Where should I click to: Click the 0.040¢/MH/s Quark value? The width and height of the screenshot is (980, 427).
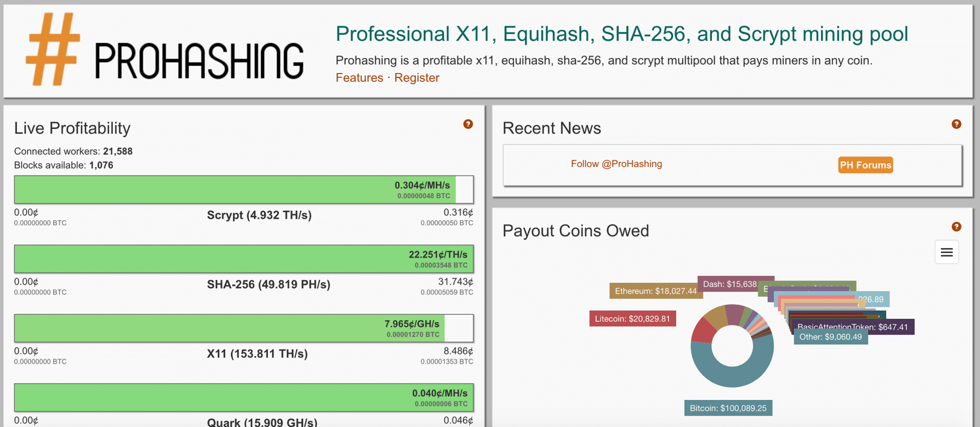pos(440,393)
